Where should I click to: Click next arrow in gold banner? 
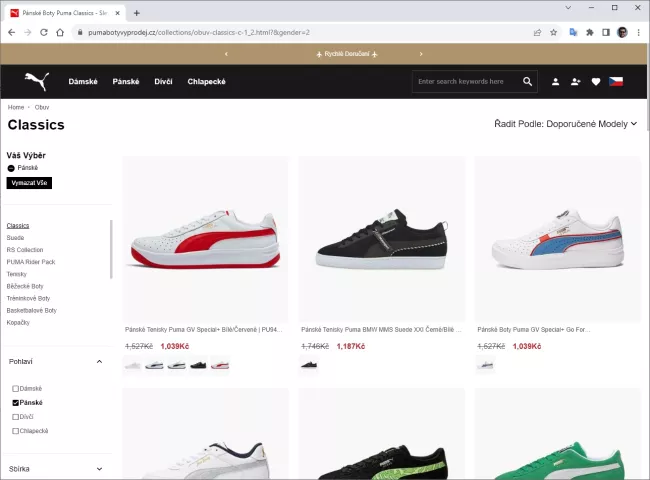tap(421, 54)
